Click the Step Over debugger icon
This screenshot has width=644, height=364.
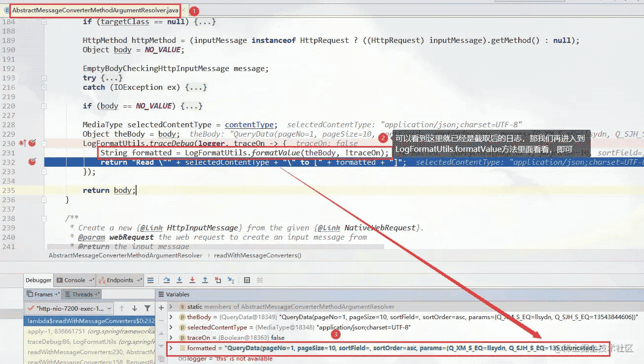(167, 280)
